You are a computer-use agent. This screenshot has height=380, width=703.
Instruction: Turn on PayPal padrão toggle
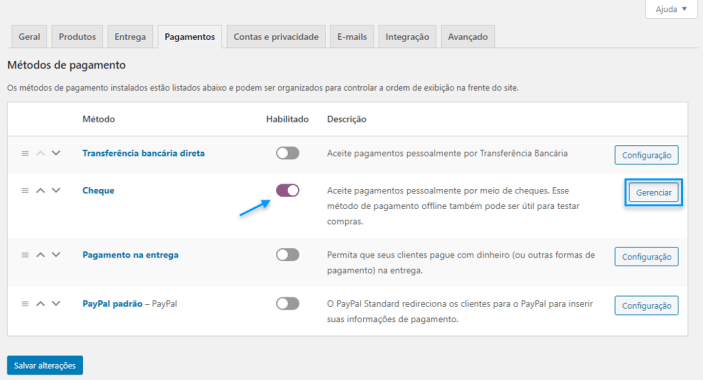(x=287, y=304)
